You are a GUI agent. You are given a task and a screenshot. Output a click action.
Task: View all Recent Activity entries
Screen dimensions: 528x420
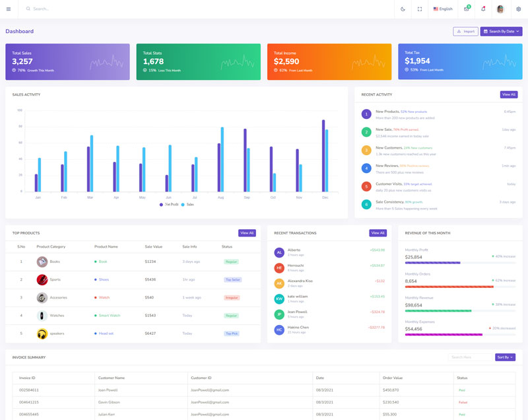tap(508, 94)
